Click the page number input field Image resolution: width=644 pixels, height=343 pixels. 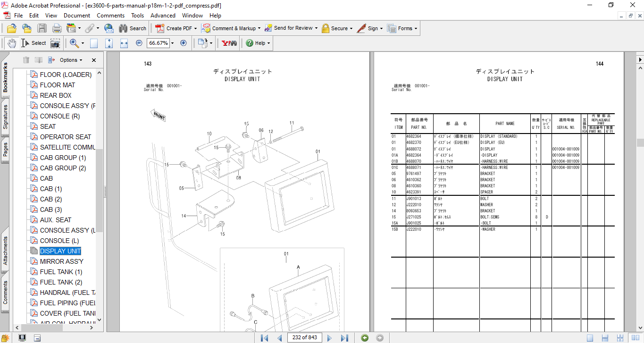305,337
